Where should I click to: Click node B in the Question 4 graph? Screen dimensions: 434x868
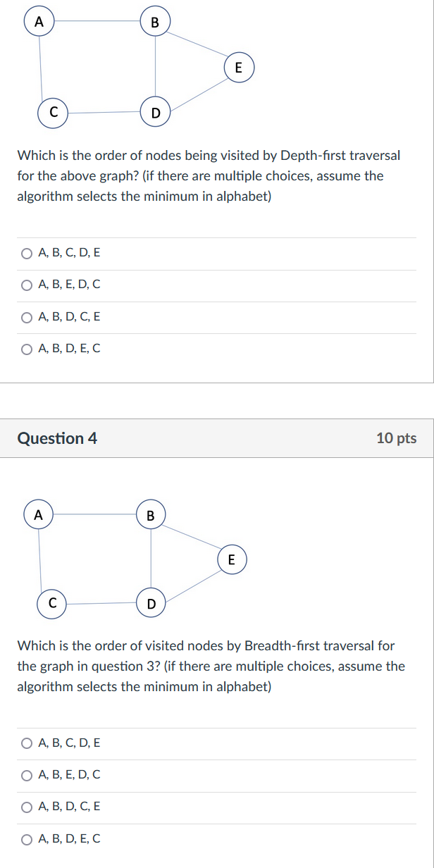coord(151,515)
